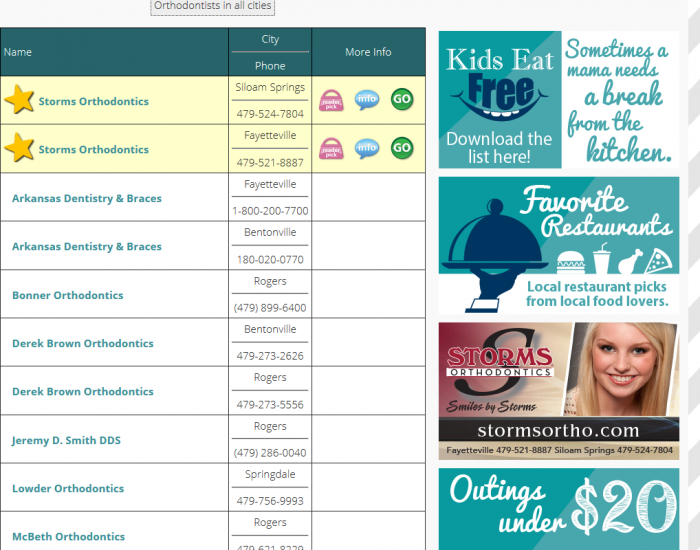Click the Favorite Restaurants banner

tap(558, 245)
